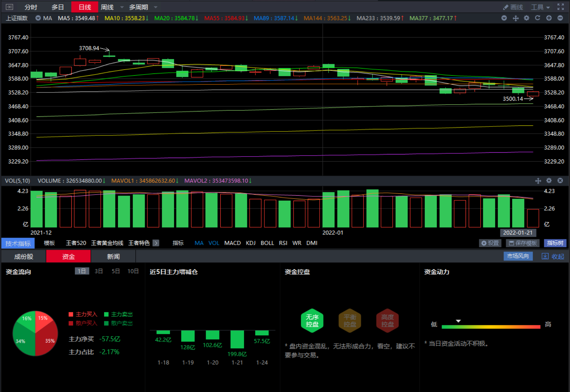The width and height of the screenshot is (570, 392).
Task: Select the 资金 capital tab
Action: [x=68, y=257]
